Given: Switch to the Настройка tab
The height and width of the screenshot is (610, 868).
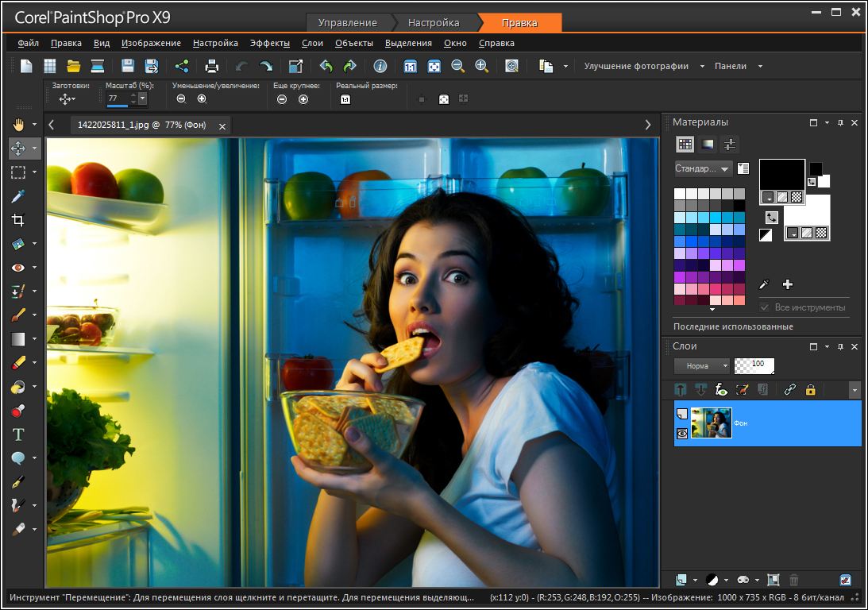Looking at the screenshot, I should click(432, 23).
